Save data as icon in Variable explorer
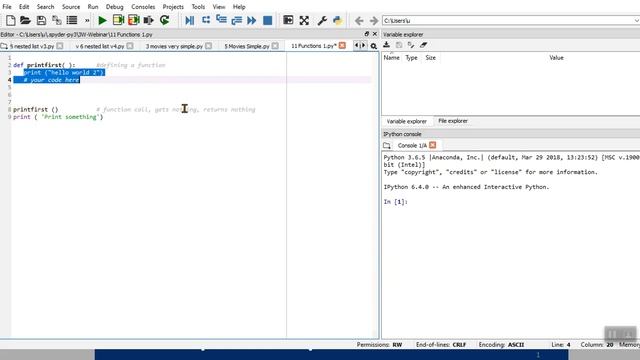640x360 pixels. click(x=399, y=45)
